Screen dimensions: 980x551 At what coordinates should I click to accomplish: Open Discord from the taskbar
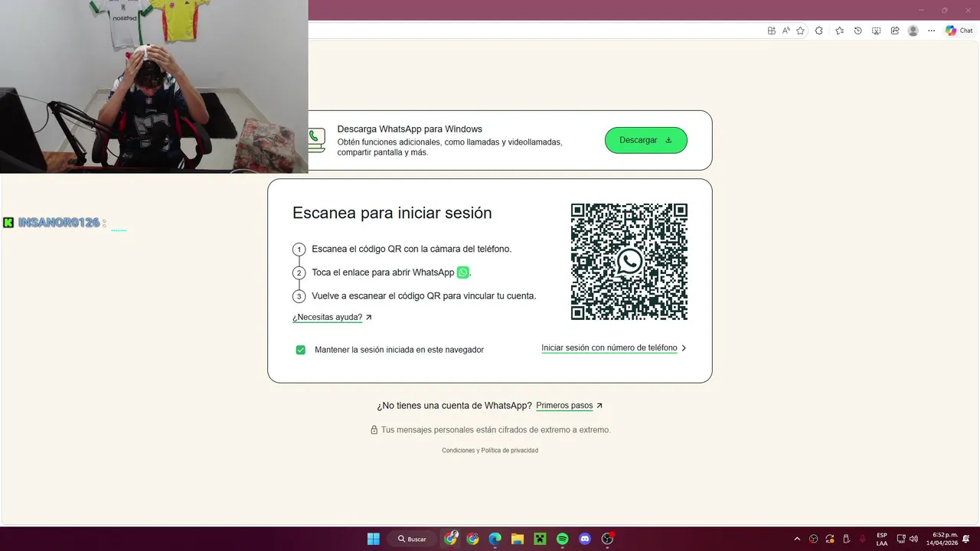585,539
